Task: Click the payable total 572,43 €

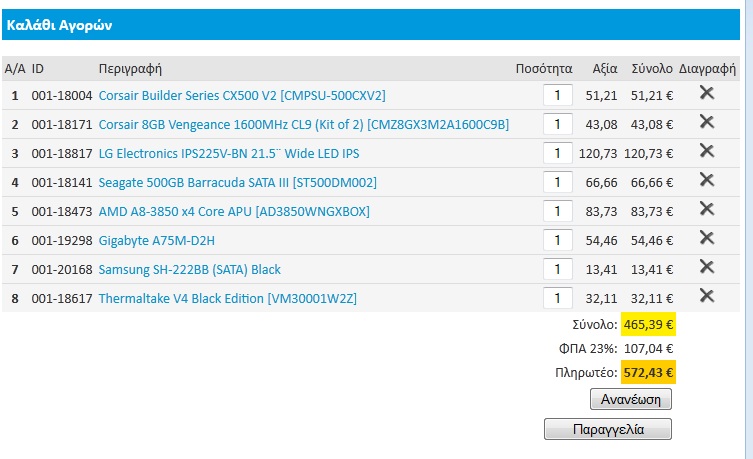Action: (648, 373)
